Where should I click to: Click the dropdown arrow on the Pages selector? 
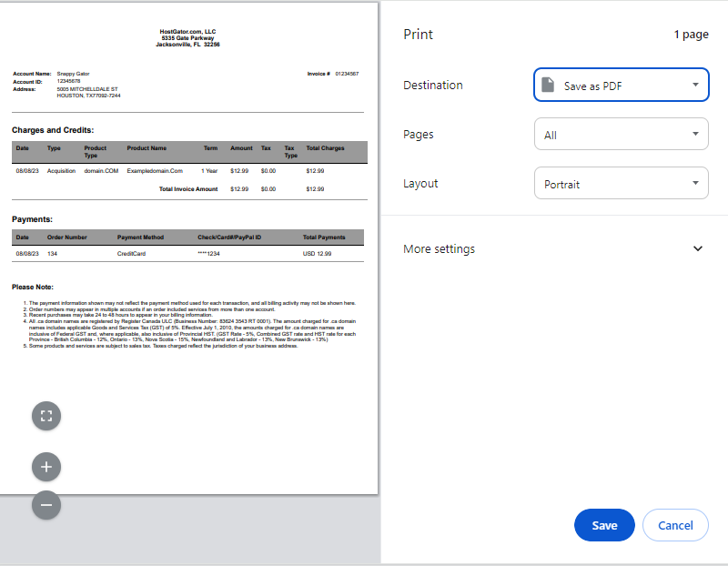click(698, 134)
